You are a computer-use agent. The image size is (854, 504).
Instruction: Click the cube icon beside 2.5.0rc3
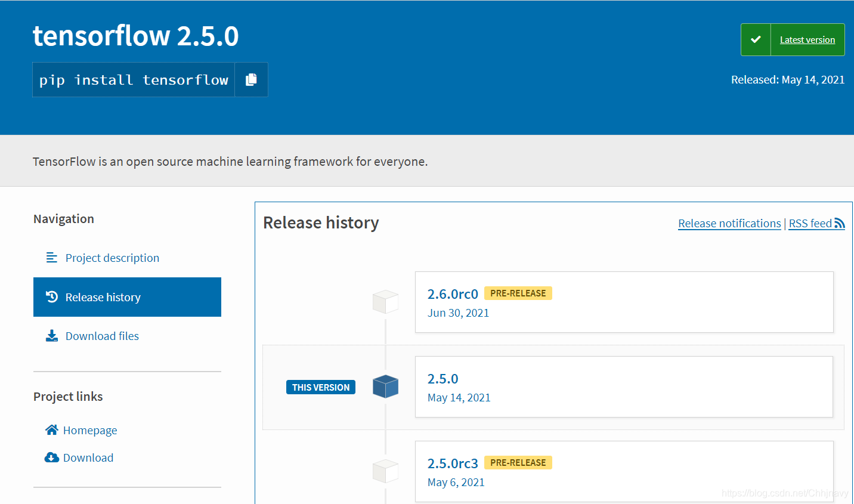click(x=385, y=471)
